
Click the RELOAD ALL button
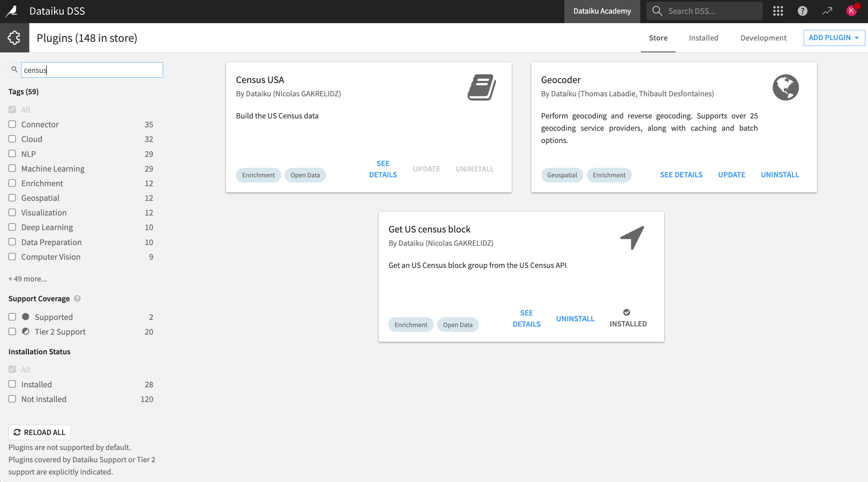tap(39, 432)
